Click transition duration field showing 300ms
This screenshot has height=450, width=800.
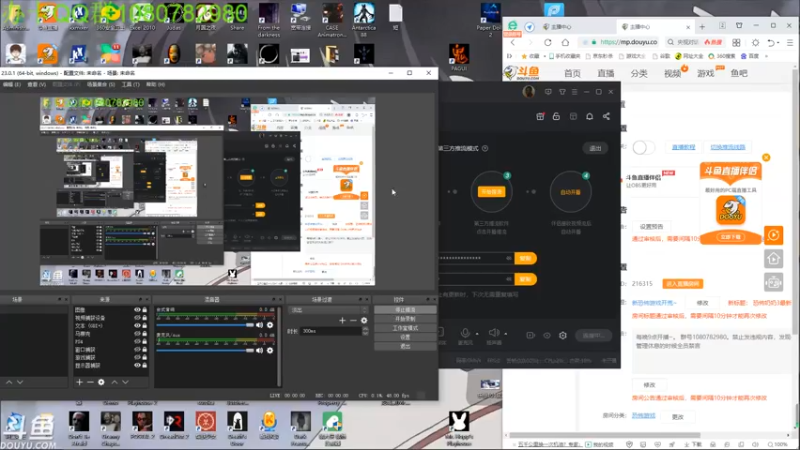[331, 331]
